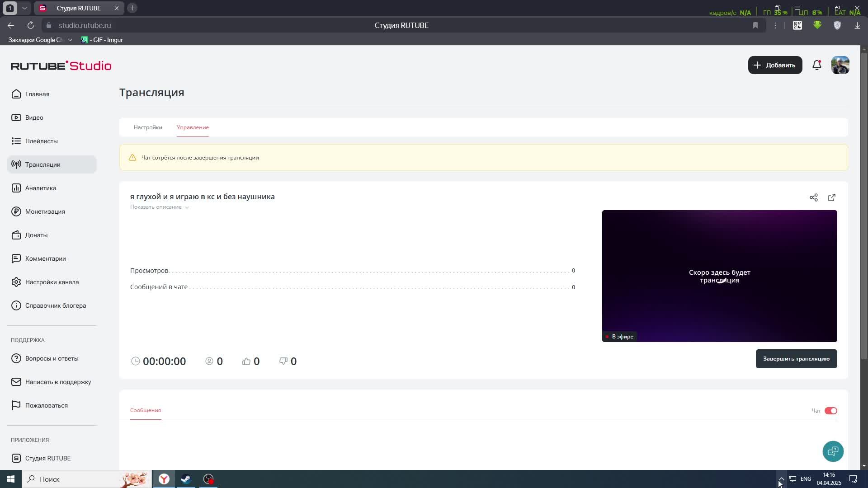Expand Показать описание
This screenshot has width=868, height=488.
pos(160,207)
